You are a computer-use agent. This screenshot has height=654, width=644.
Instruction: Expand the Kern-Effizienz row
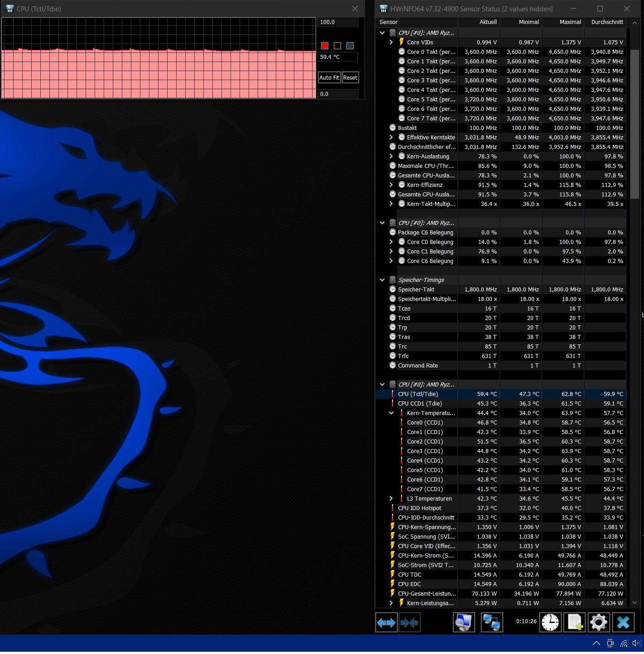(x=391, y=185)
